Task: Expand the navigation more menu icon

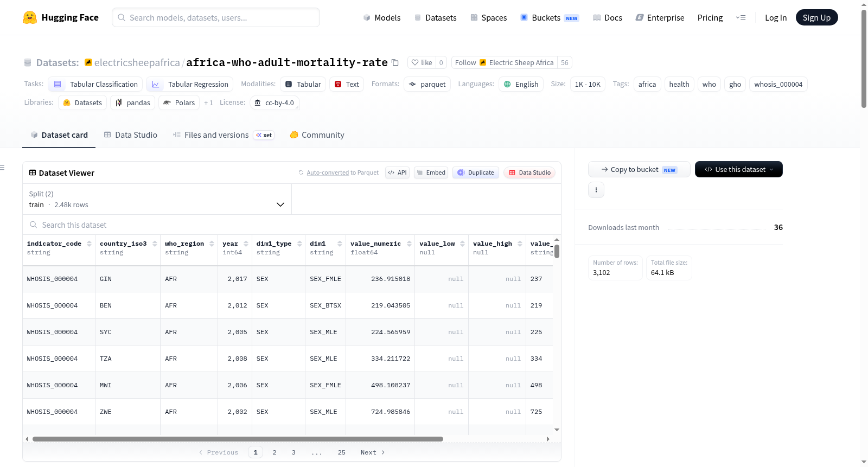Action: coord(741,17)
